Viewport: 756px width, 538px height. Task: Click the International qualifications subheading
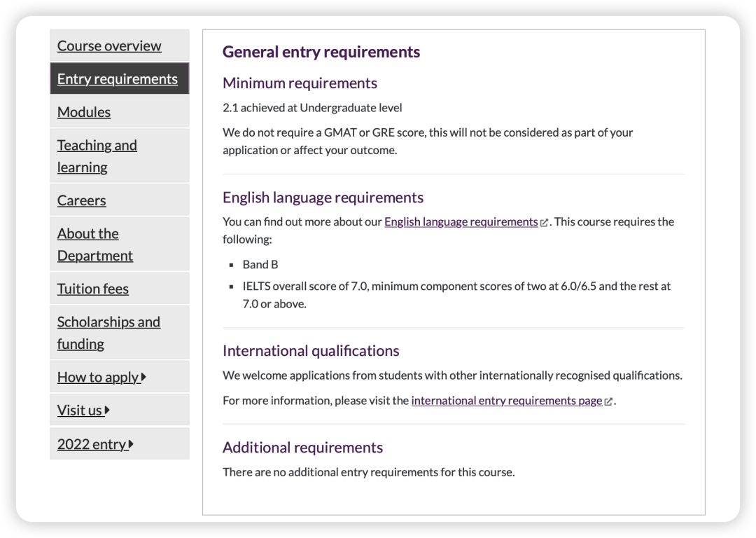[x=311, y=351]
